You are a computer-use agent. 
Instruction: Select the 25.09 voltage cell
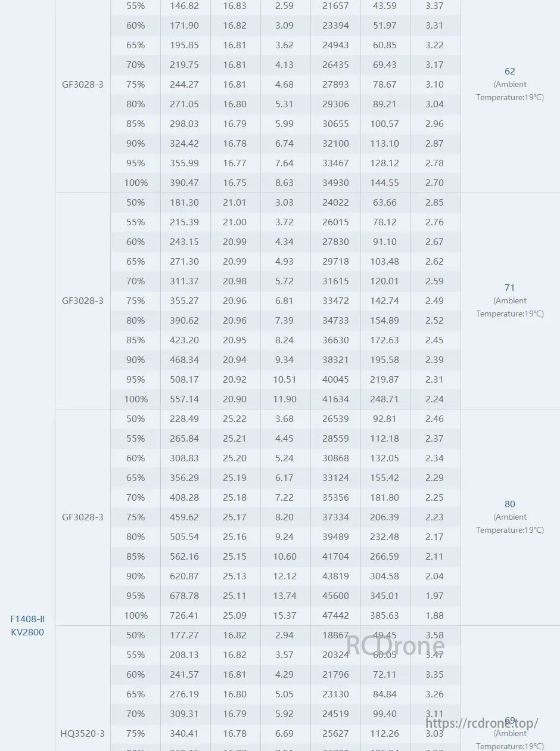click(234, 615)
